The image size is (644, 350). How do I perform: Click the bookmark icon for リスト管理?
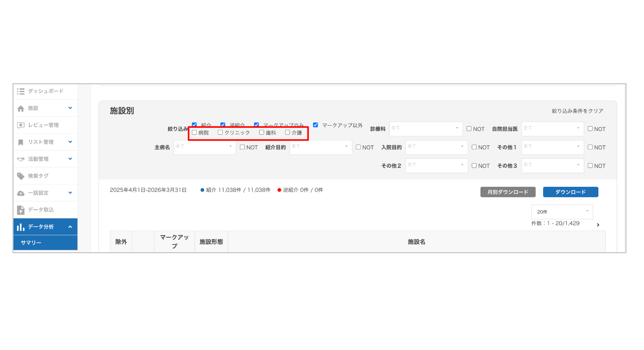21,142
